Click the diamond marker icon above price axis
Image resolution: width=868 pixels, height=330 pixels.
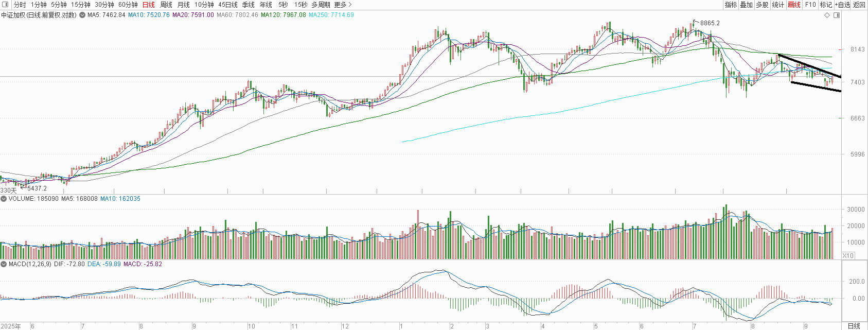(827, 15)
